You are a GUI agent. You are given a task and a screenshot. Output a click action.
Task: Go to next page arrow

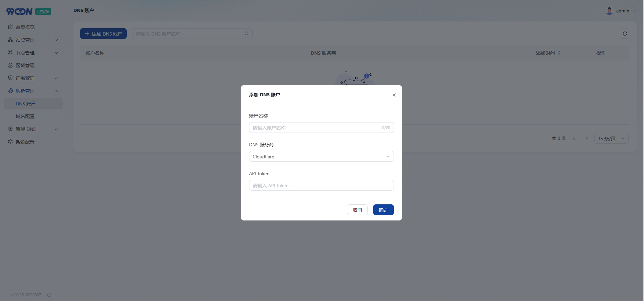[586, 138]
